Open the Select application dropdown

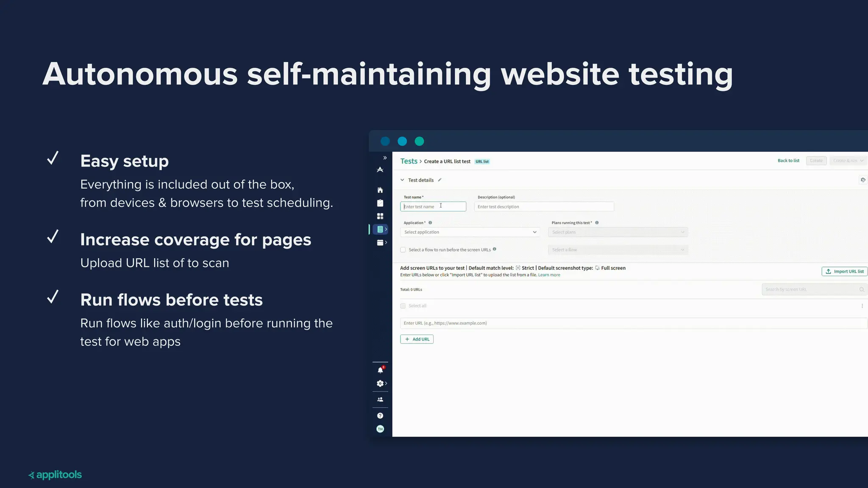click(470, 232)
